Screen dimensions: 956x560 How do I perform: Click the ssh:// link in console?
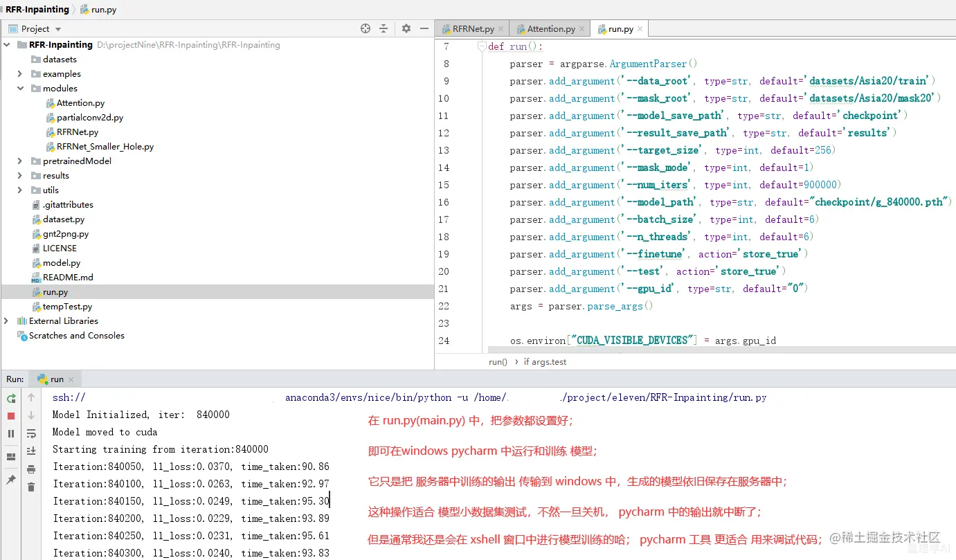[69, 397]
